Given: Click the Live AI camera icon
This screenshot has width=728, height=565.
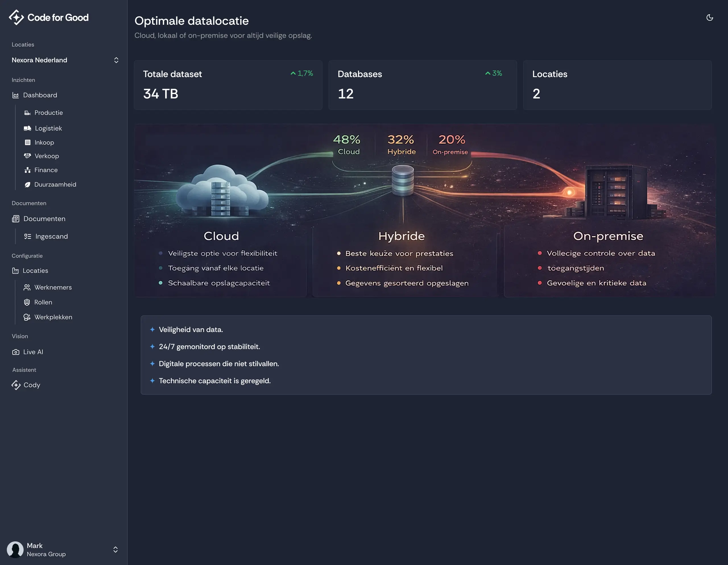Looking at the screenshot, I should [16, 352].
